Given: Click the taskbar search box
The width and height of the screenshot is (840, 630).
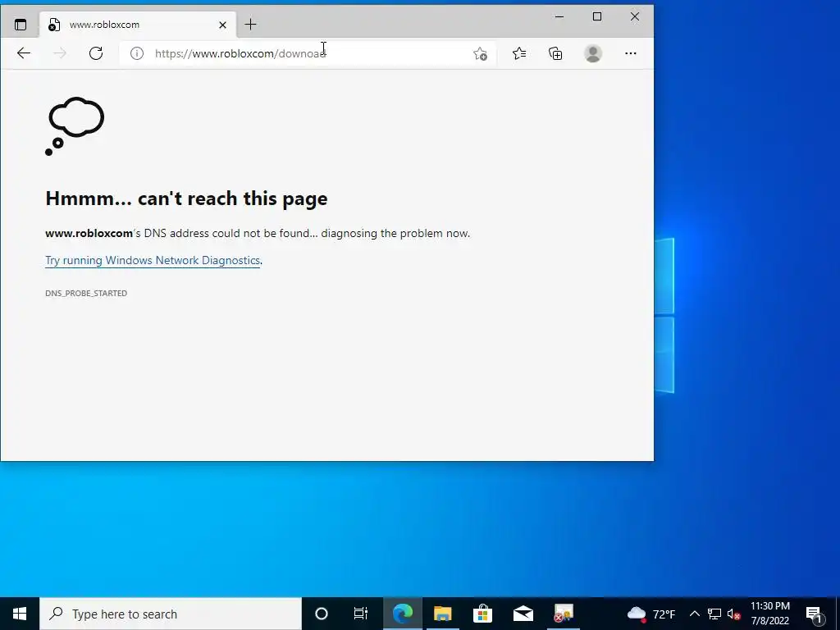Looking at the screenshot, I should point(171,614).
